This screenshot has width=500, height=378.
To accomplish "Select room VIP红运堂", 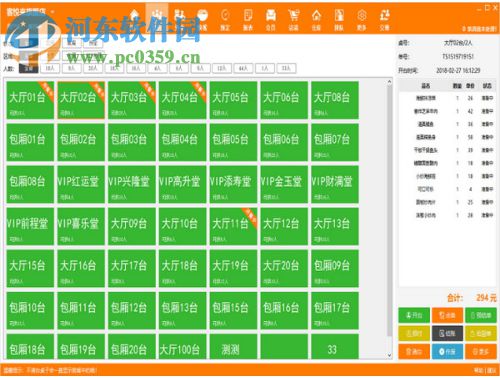I will point(81,184).
